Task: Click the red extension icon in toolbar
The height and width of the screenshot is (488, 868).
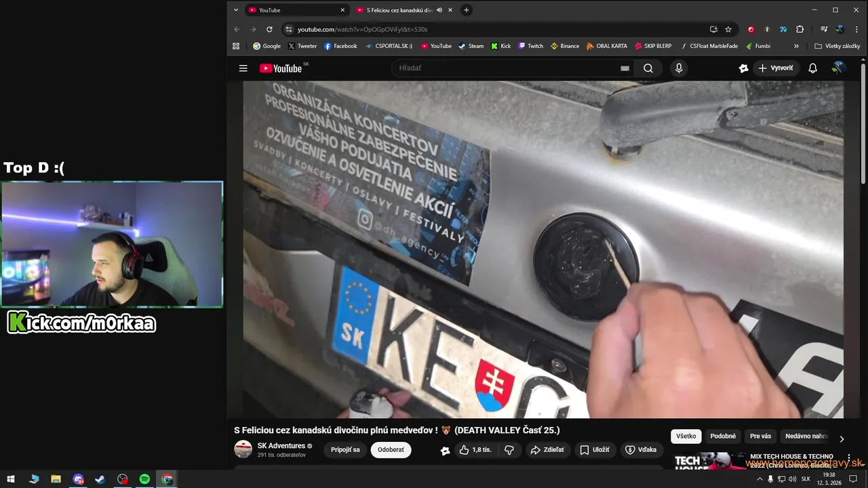Action: pyautogui.click(x=751, y=29)
